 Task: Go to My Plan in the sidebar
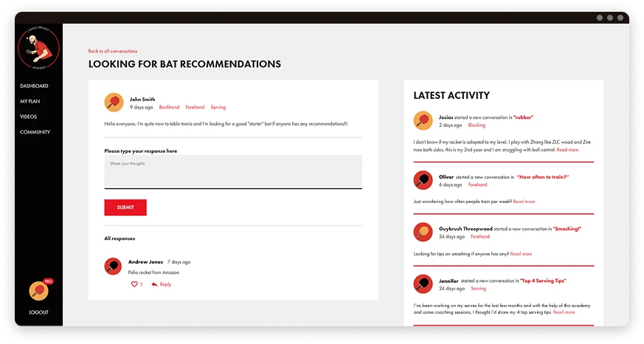point(30,101)
